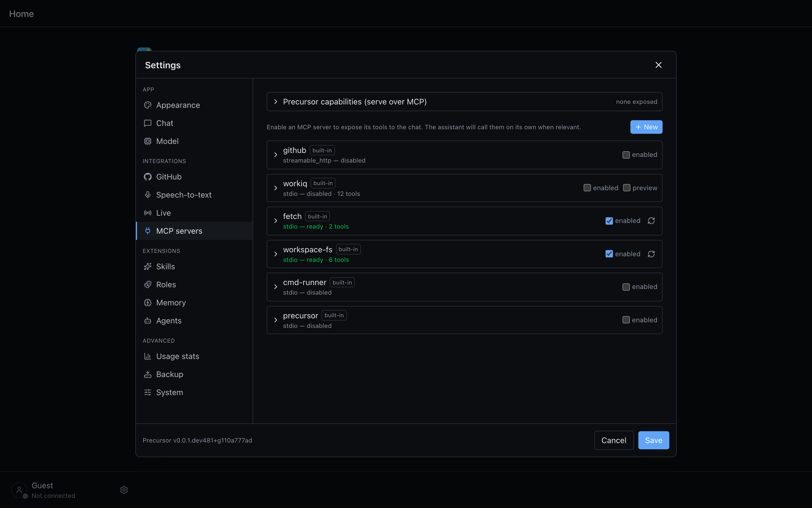Click the cmd-runner server name
The width and height of the screenshot is (812, 508).
tap(305, 282)
